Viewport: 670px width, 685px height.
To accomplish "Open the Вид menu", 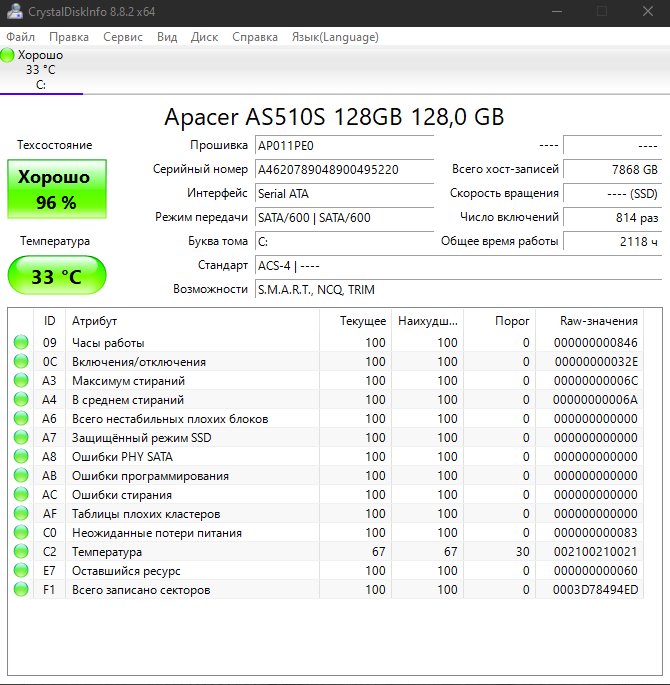I will pyautogui.click(x=167, y=37).
